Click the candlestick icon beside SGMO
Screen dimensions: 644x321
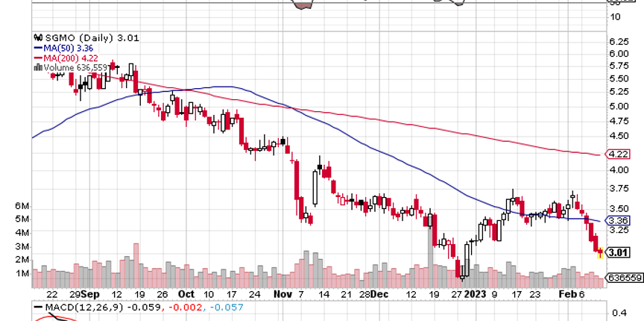click(39, 38)
